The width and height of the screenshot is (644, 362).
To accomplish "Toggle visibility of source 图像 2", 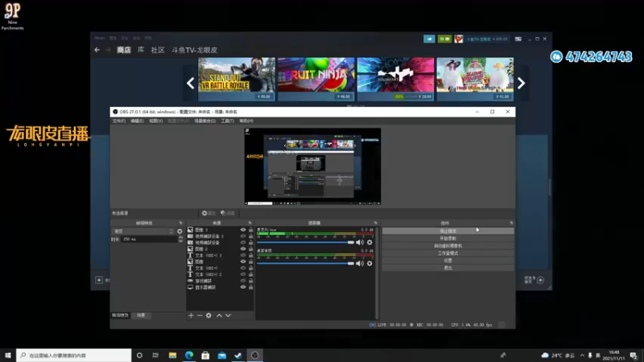I will (243, 249).
